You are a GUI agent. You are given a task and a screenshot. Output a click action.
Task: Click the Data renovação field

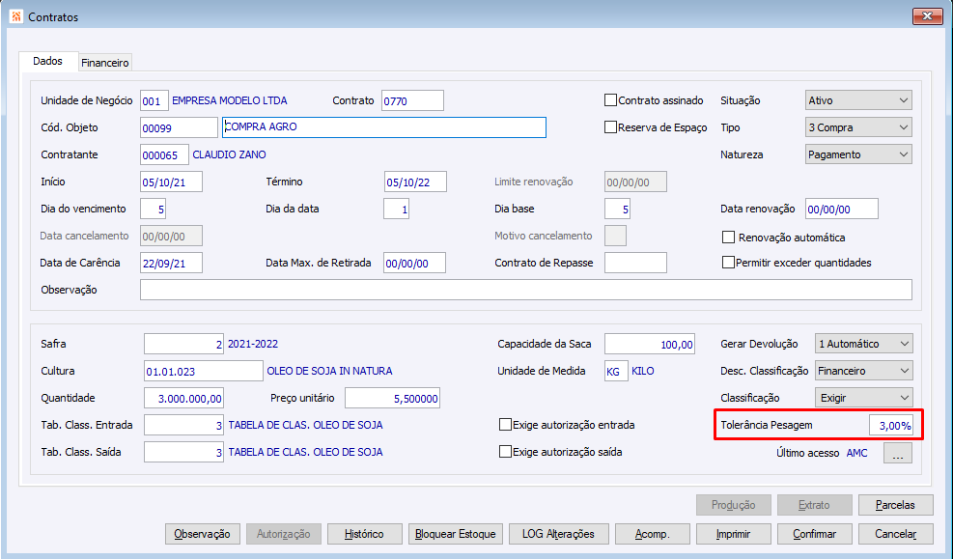coord(842,210)
